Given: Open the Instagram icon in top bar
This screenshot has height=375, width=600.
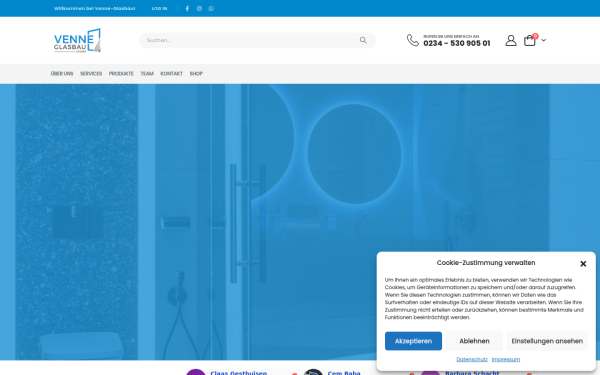Looking at the screenshot, I should click(199, 8).
